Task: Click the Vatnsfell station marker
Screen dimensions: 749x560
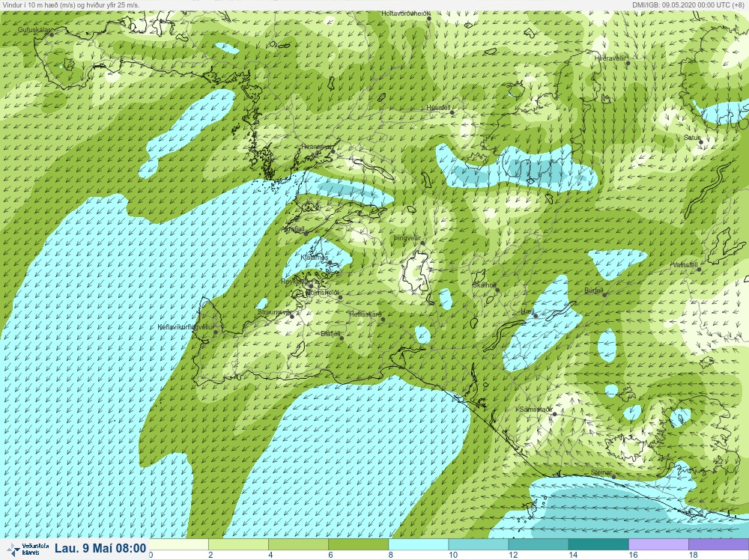Action: point(699,270)
